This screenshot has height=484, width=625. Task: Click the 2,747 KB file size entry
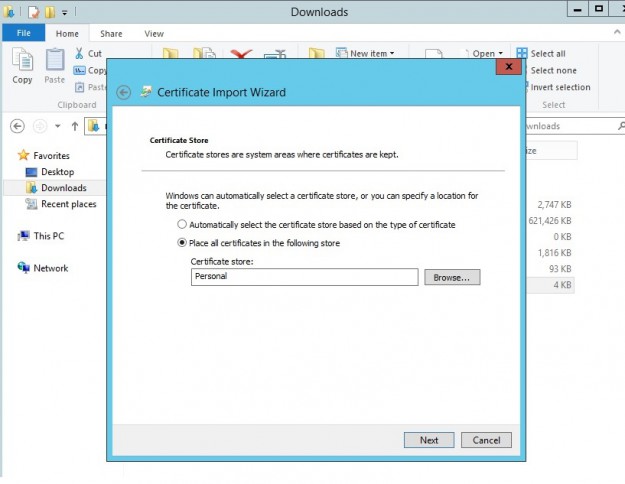554,205
